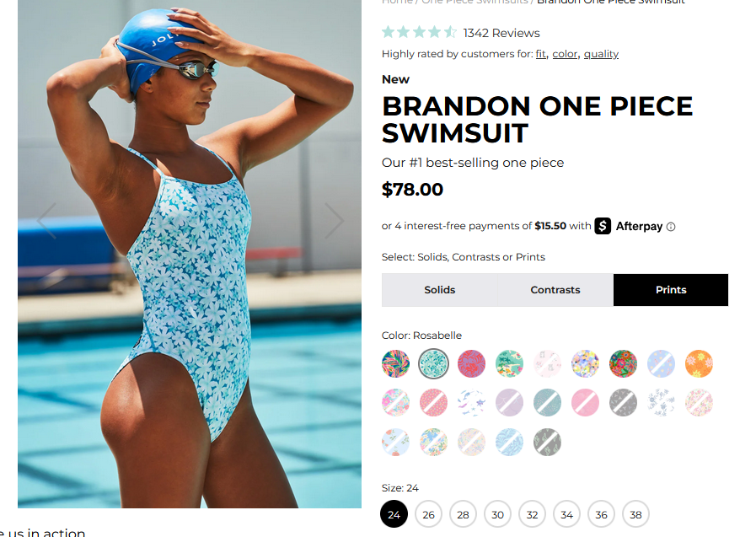
Task: Show the previous product image with left arrow
Action: point(46,220)
